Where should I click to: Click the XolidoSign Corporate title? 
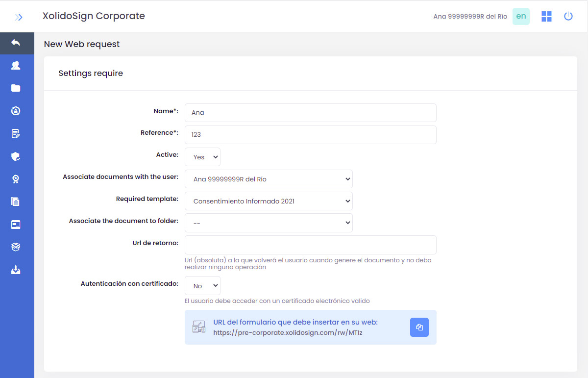coord(94,16)
